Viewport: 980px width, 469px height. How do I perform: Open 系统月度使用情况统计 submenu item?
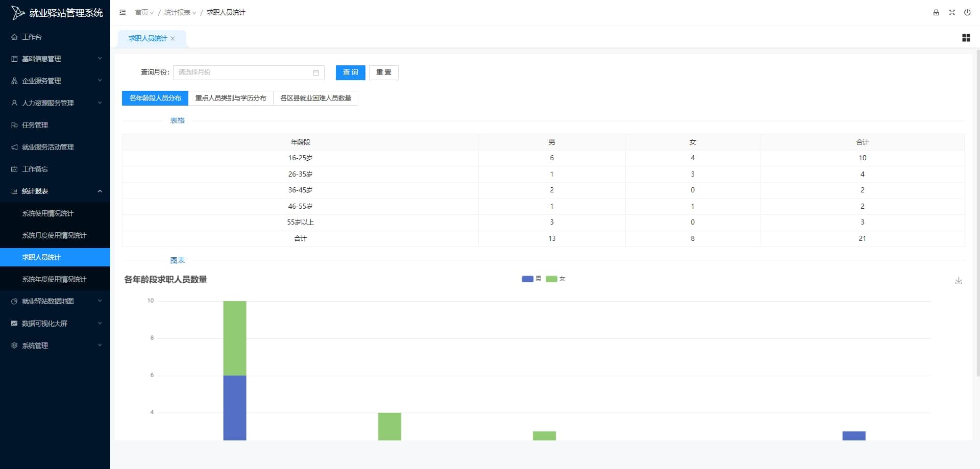click(x=55, y=235)
